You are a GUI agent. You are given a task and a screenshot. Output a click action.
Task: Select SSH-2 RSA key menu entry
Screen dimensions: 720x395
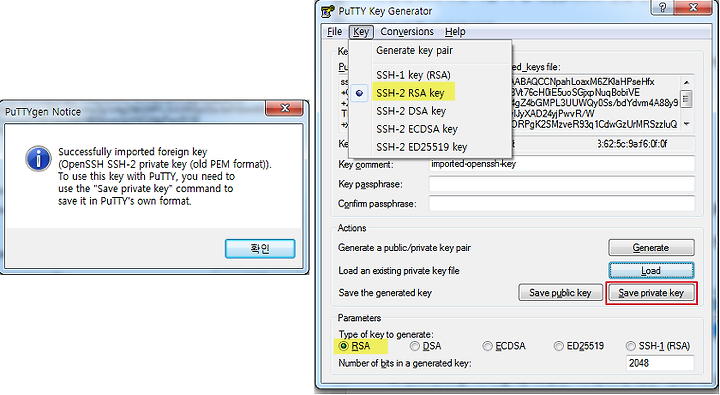click(x=410, y=93)
